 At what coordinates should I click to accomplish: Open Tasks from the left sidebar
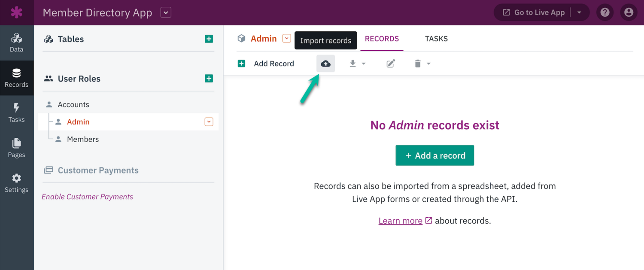click(17, 112)
